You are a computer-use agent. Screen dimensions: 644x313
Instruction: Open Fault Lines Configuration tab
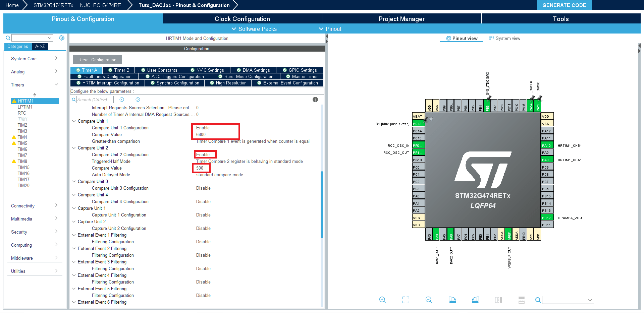point(104,76)
